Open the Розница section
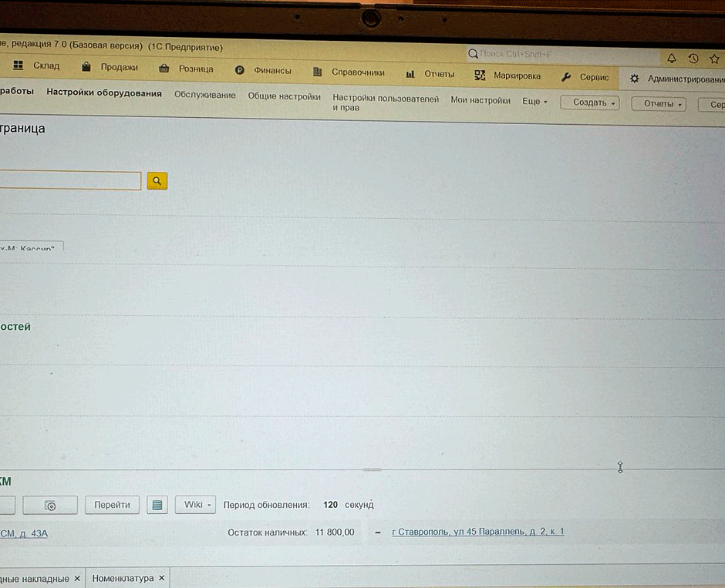725x588 pixels. point(196,69)
